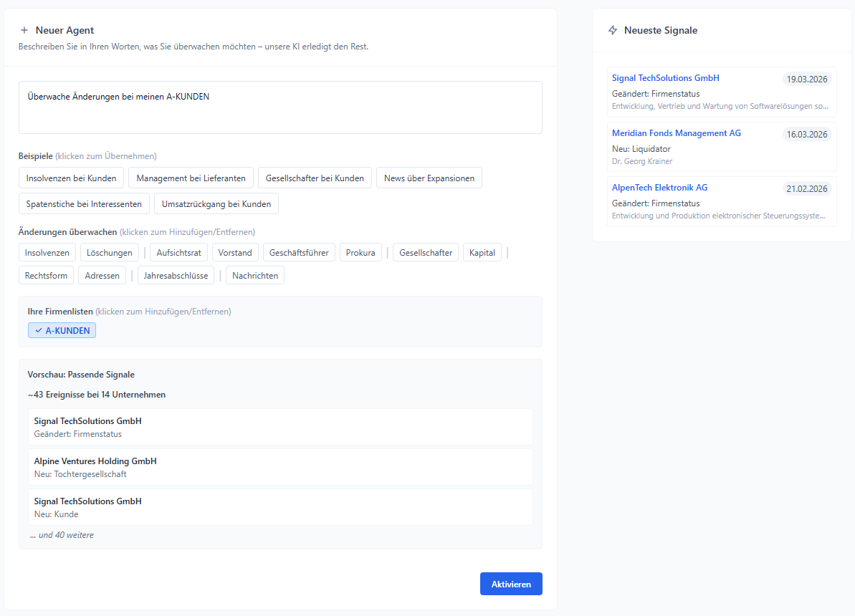The image size is (855, 616).
Task: Click the lightning bolt icon next to Neueste Signale
Action: 613,30
